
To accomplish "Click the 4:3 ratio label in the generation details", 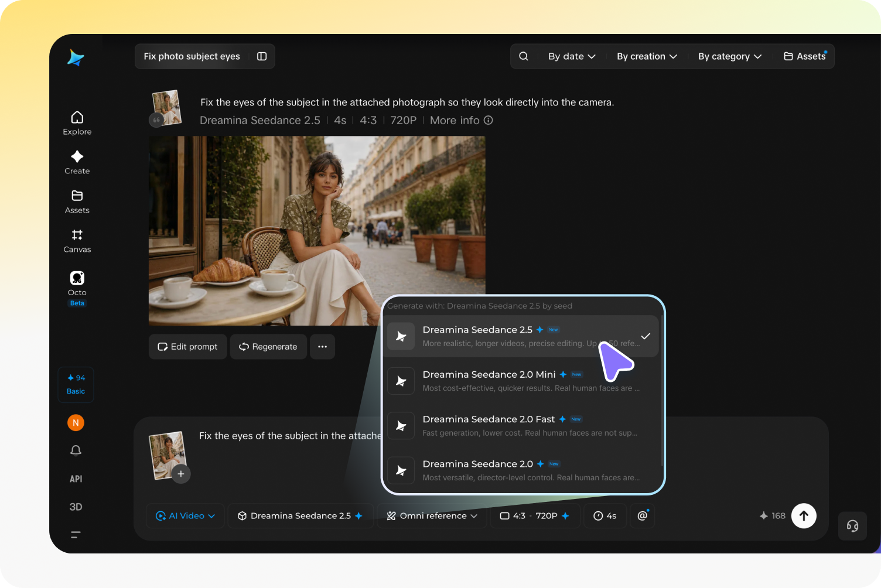I will pos(368,120).
